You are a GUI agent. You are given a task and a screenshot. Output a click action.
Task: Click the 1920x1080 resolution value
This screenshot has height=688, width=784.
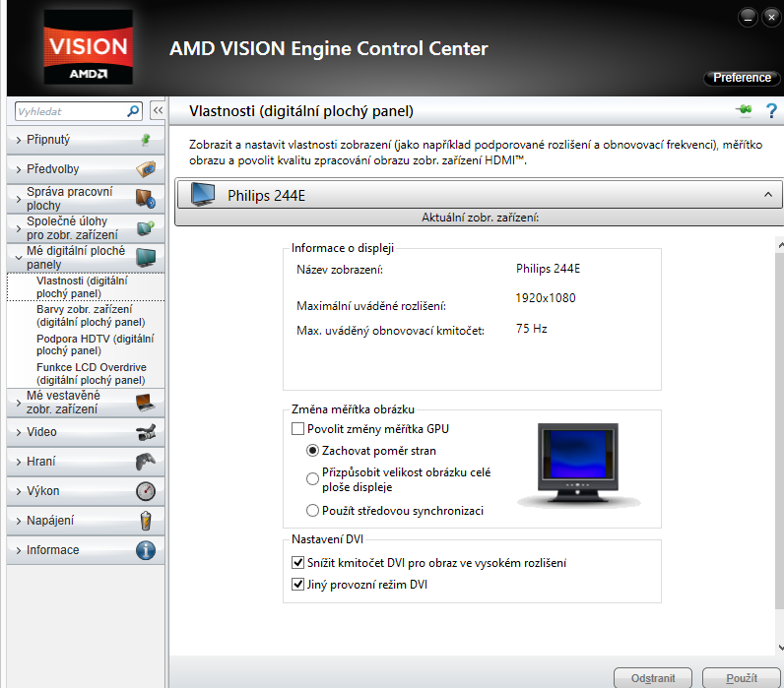(546, 298)
